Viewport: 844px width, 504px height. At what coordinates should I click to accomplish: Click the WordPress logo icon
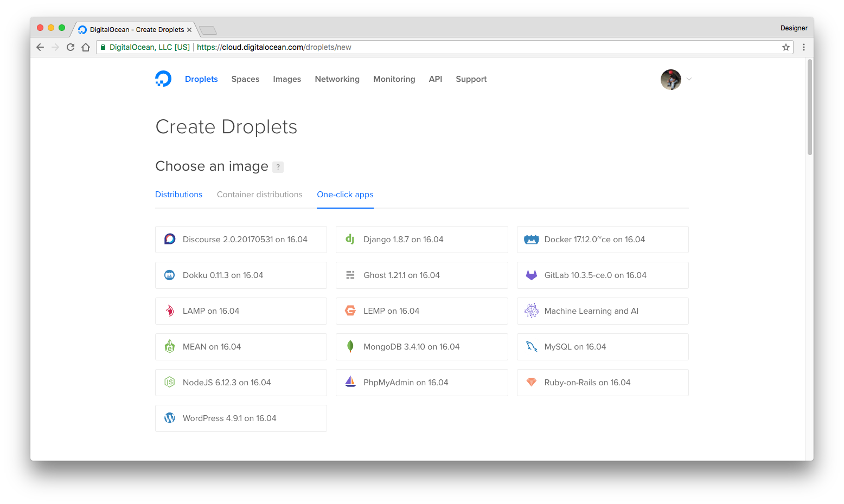pos(170,418)
